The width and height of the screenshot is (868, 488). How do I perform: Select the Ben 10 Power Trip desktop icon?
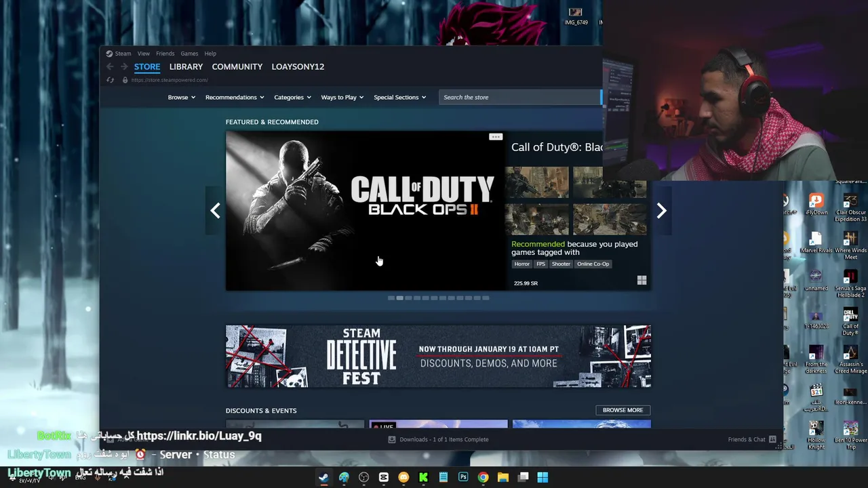click(x=850, y=436)
